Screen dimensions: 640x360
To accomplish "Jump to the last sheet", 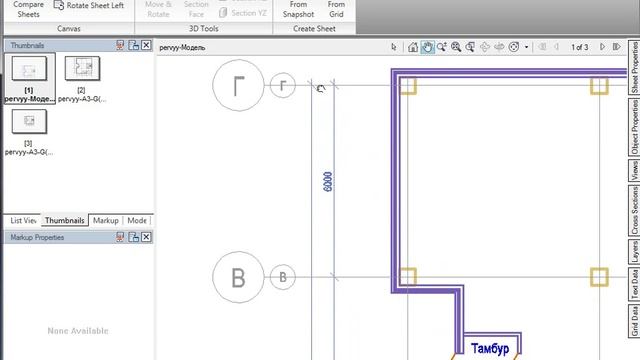I will pyautogui.click(x=617, y=47).
